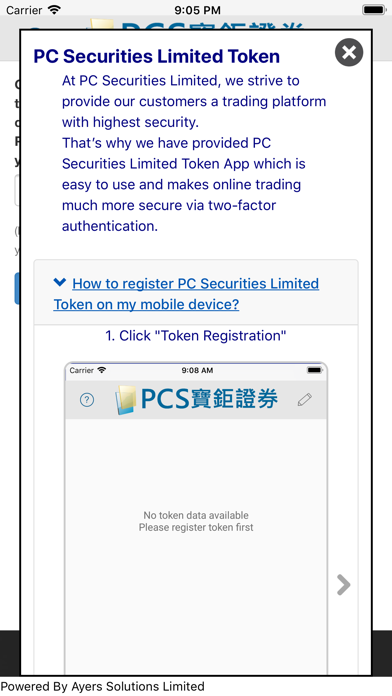This screenshot has width=392, height=696.
Task: Tap the battery icon in the 9:05 PM status bar
Action: [x=374, y=9]
